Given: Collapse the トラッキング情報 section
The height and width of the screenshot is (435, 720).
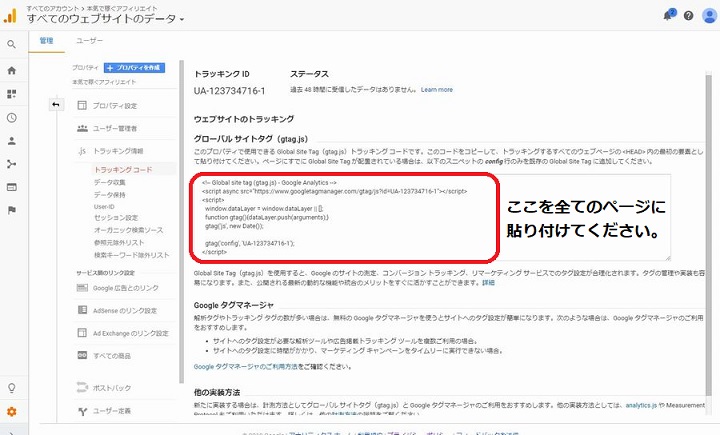Looking at the screenshot, I should coord(118,151).
